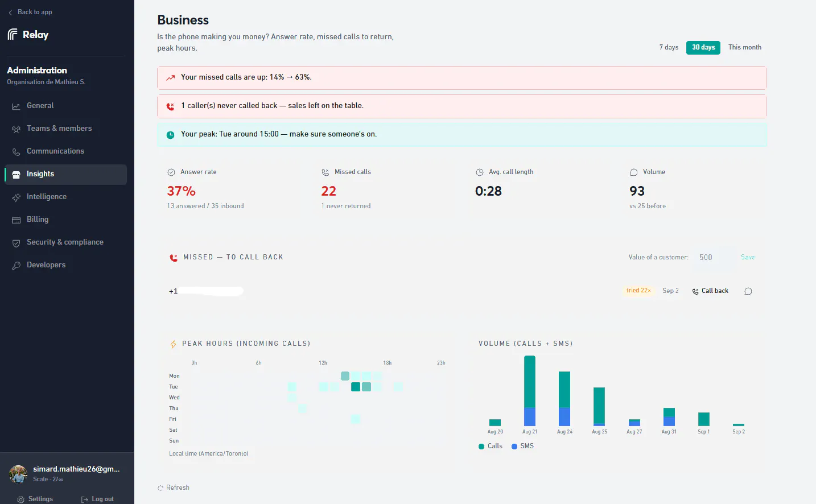Click the 37% answer rate value
Viewport: 816px width, 504px height.
[182, 191]
